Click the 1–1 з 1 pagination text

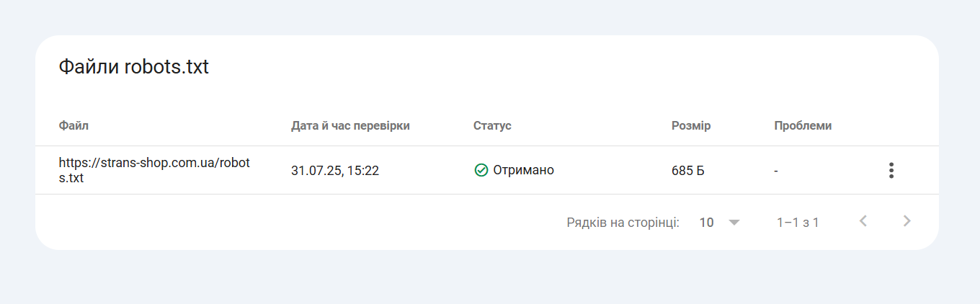click(x=798, y=223)
